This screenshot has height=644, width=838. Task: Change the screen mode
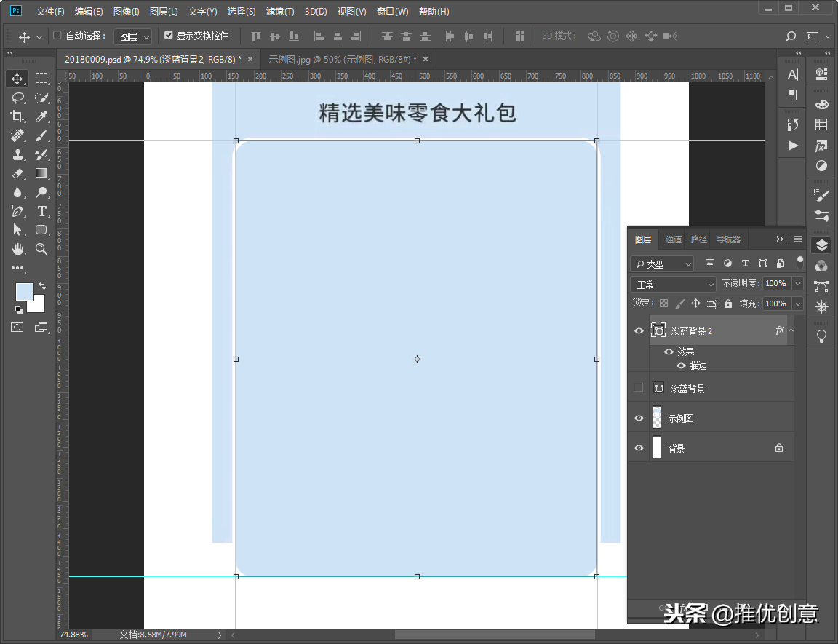[41, 327]
